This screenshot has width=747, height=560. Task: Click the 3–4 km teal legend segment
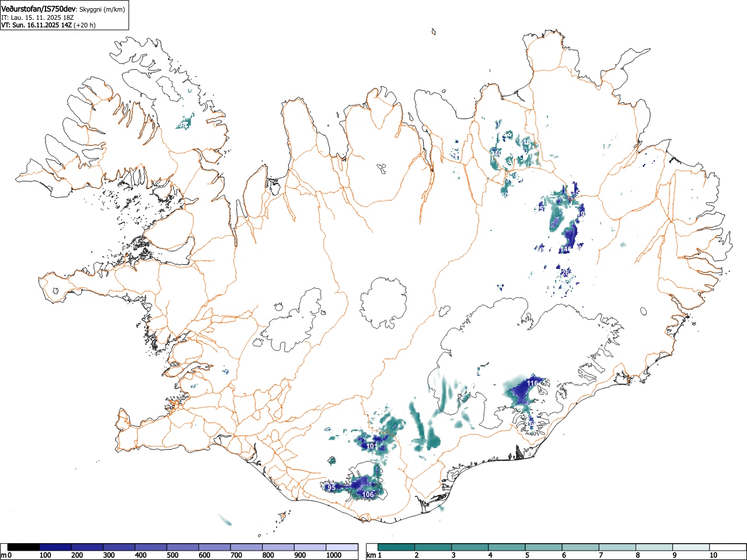[470, 547]
